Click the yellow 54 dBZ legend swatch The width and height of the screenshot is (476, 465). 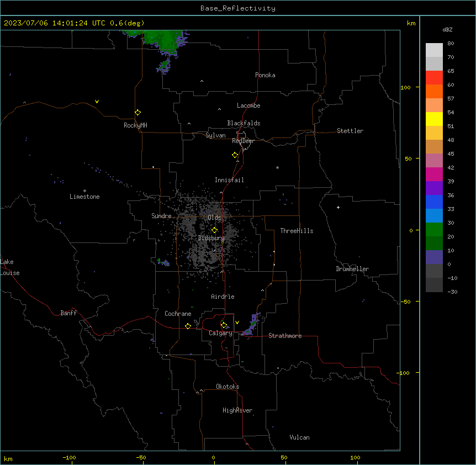(434, 119)
